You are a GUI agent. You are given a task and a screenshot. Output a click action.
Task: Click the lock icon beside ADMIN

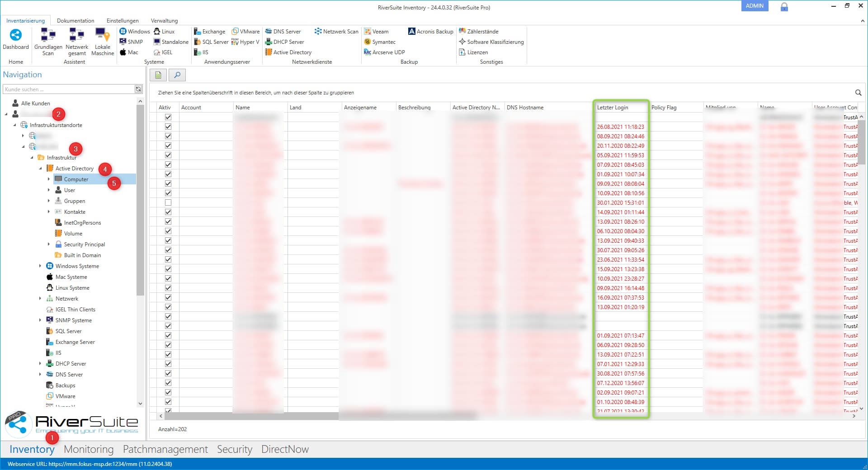784,7
